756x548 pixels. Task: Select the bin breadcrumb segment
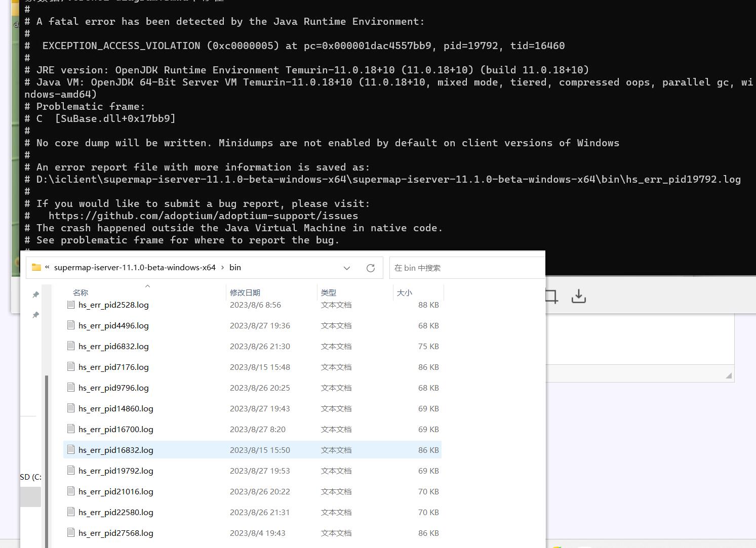[x=235, y=267]
